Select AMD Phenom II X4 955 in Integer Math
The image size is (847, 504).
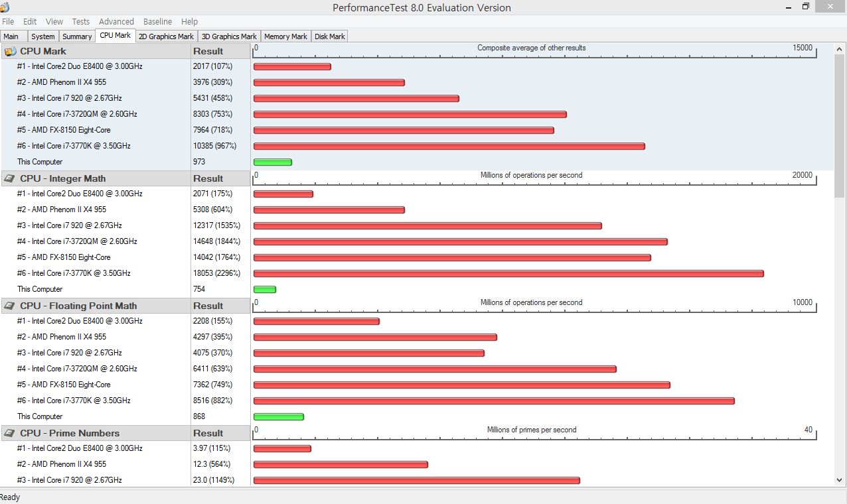tap(62, 210)
